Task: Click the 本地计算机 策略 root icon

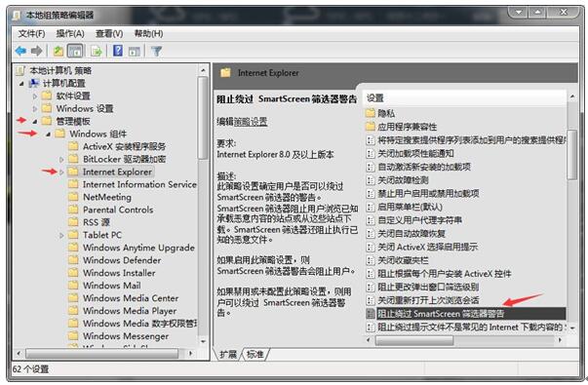Action: 20,70
